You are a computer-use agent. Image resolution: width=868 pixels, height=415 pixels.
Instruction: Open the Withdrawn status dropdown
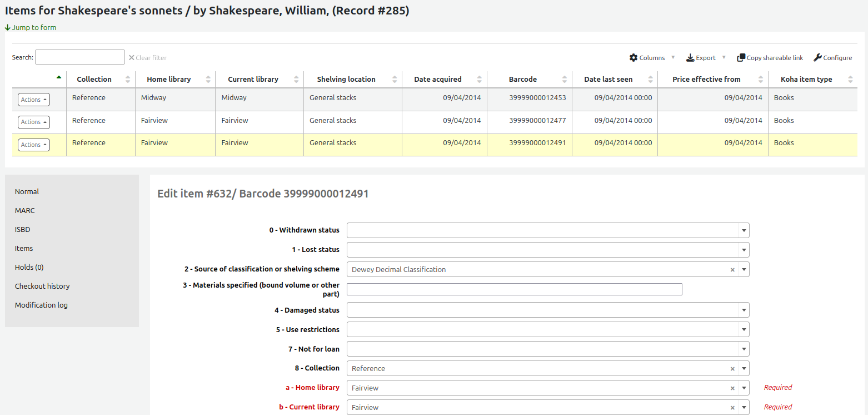coord(744,230)
